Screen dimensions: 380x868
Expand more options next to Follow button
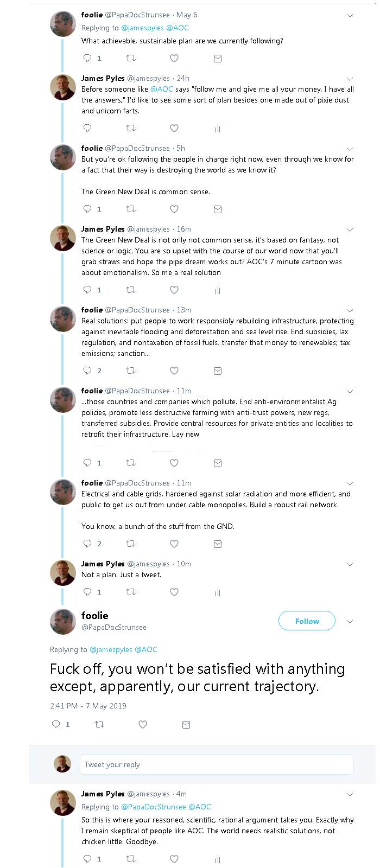(x=350, y=622)
